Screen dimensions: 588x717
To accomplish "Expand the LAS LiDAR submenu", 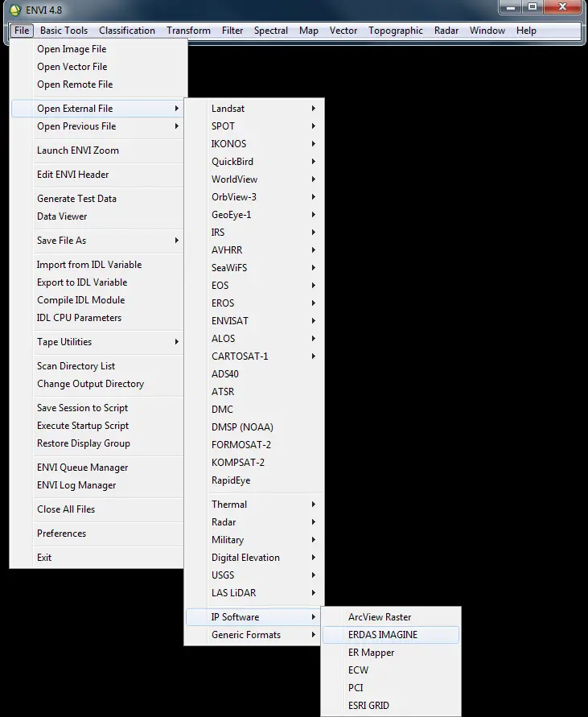I will pyautogui.click(x=254, y=593).
